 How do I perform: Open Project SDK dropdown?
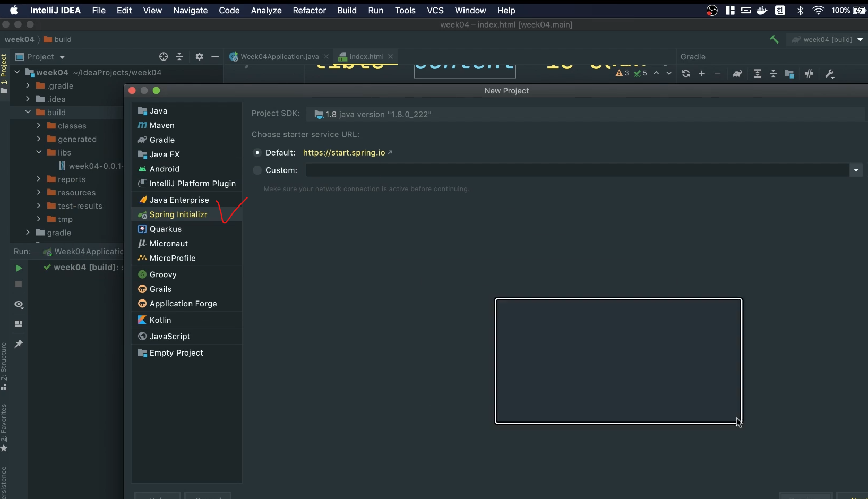[586, 114]
